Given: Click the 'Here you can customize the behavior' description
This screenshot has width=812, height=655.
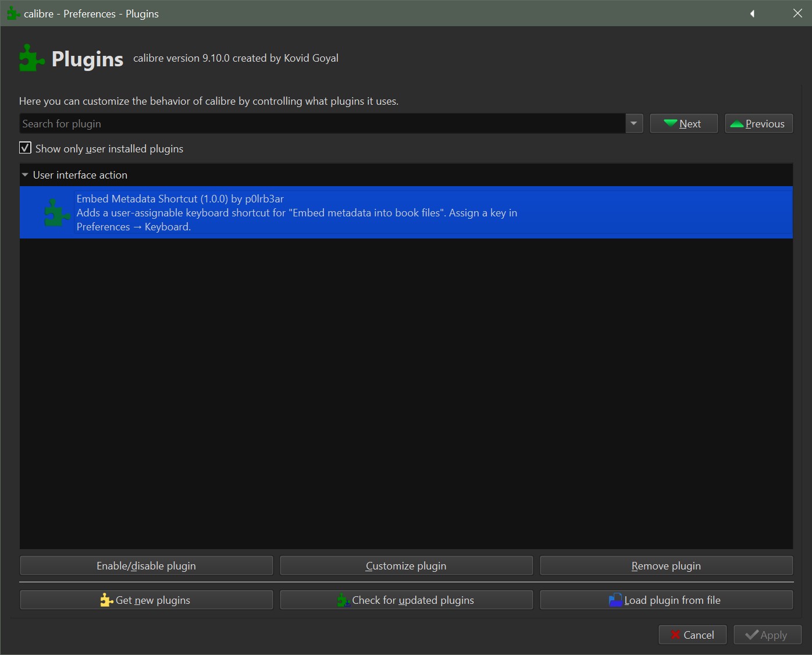Looking at the screenshot, I should (209, 101).
